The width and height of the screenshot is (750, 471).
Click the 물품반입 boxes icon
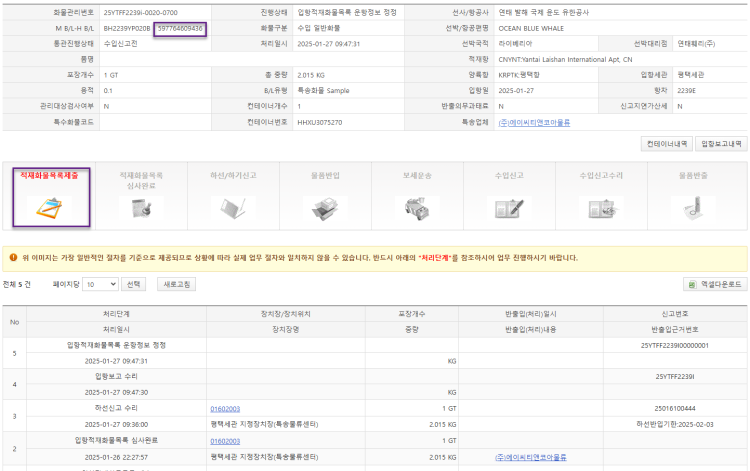click(326, 207)
